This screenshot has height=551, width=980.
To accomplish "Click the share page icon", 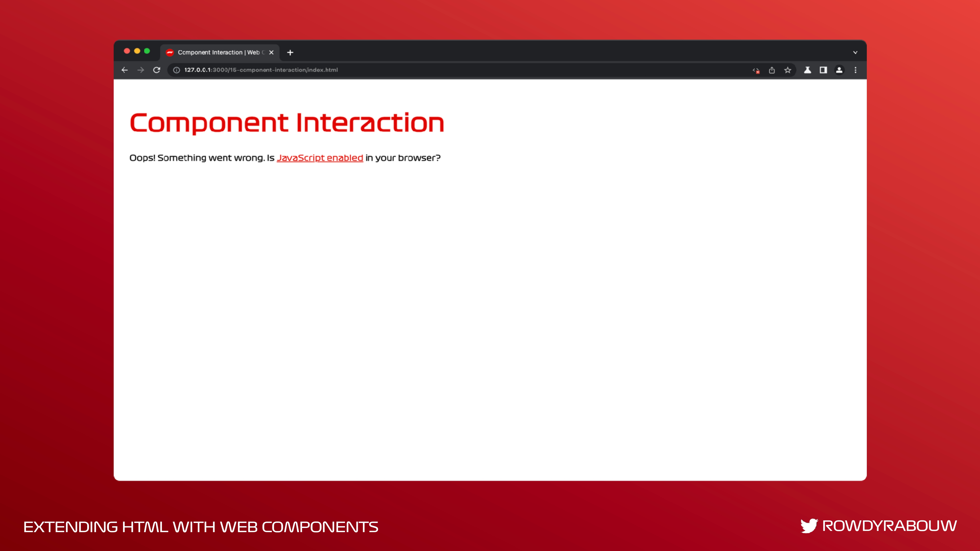I will pyautogui.click(x=772, y=70).
